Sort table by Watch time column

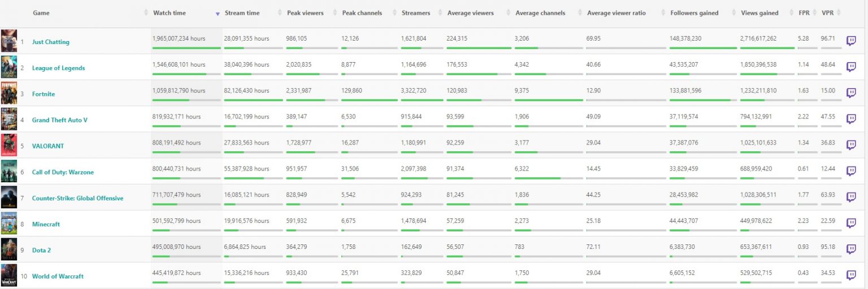click(170, 13)
